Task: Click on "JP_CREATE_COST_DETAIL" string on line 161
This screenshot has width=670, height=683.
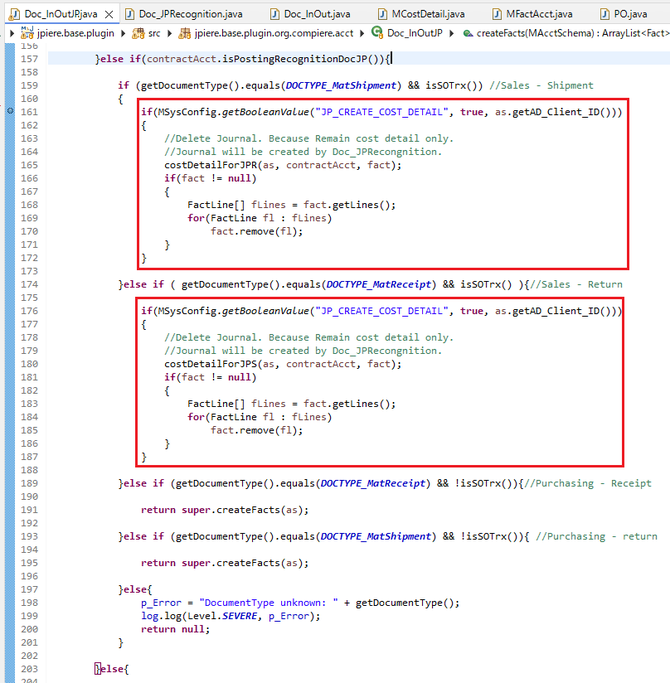Action: click(x=382, y=112)
